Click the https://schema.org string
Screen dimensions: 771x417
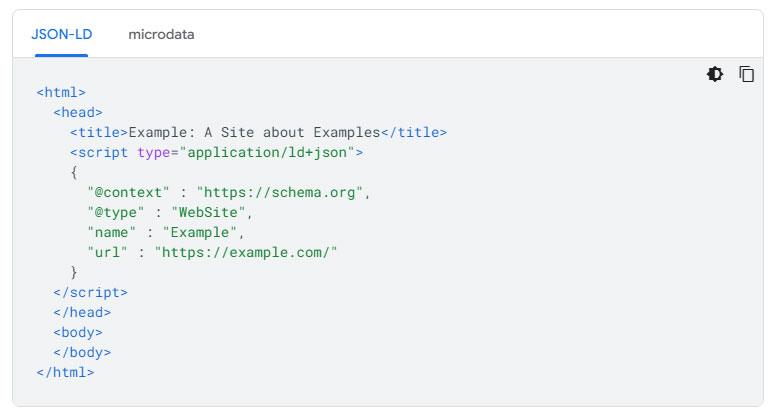[x=279, y=192]
